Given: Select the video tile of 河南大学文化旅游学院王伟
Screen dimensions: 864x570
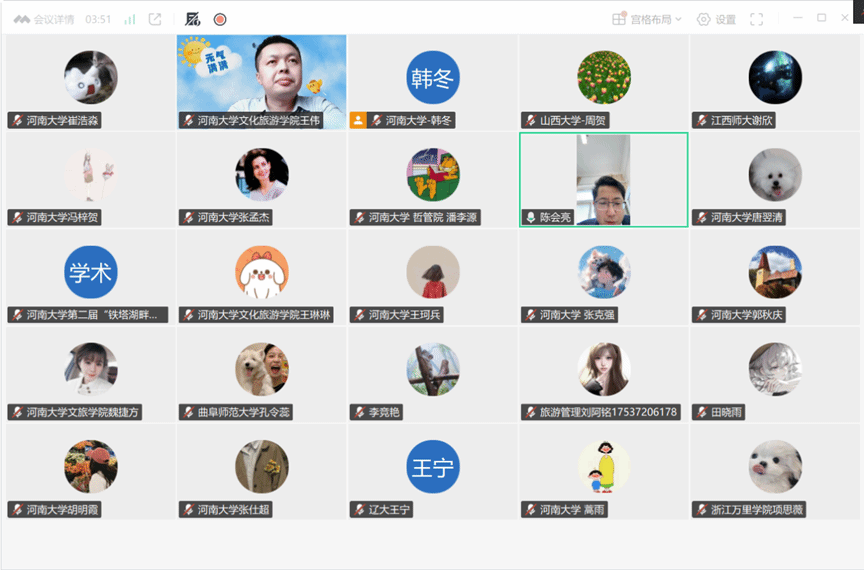Looking at the screenshot, I should pyautogui.click(x=262, y=75).
